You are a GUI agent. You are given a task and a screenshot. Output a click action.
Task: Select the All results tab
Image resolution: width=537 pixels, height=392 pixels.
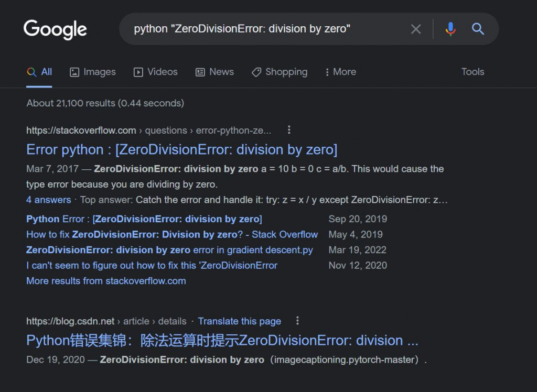point(39,72)
